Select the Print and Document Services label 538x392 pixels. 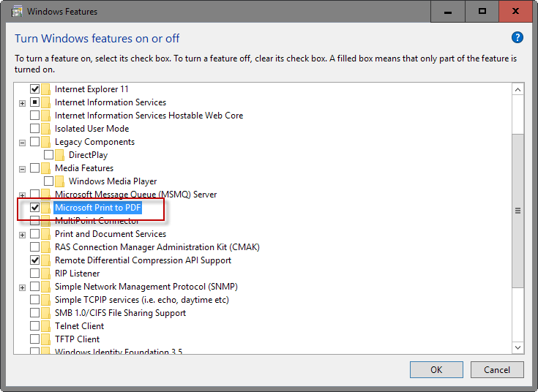click(x=111, y=234)
